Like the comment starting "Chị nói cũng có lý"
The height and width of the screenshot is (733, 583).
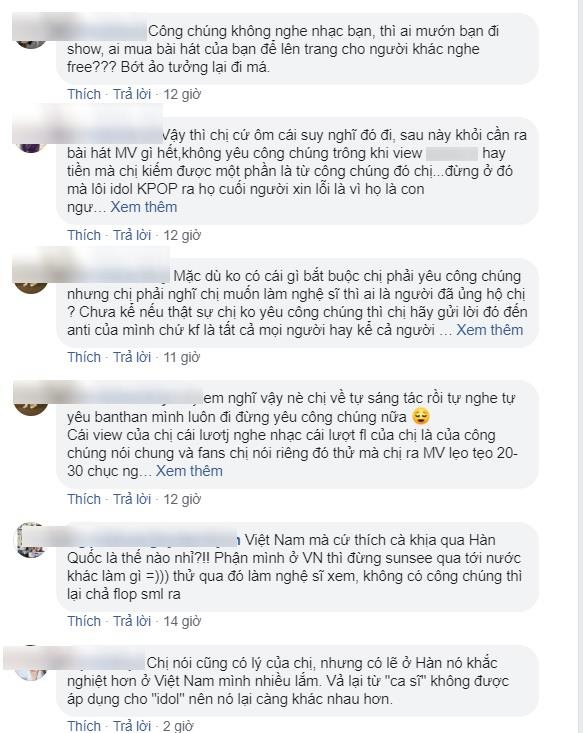point(84,726)
